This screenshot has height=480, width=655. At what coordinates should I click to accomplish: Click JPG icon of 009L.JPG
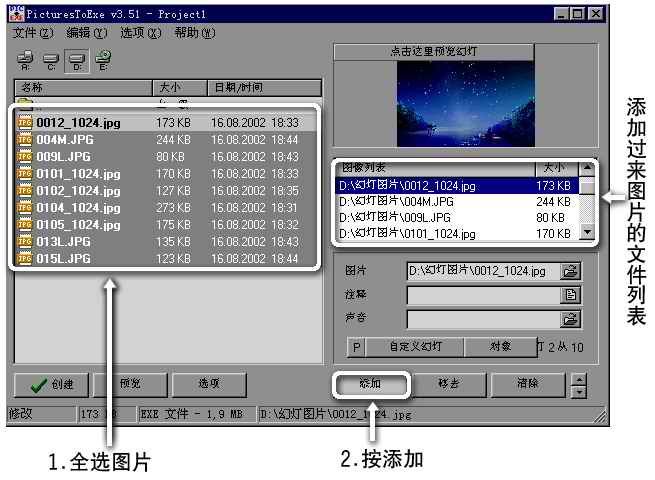[25, 157]
